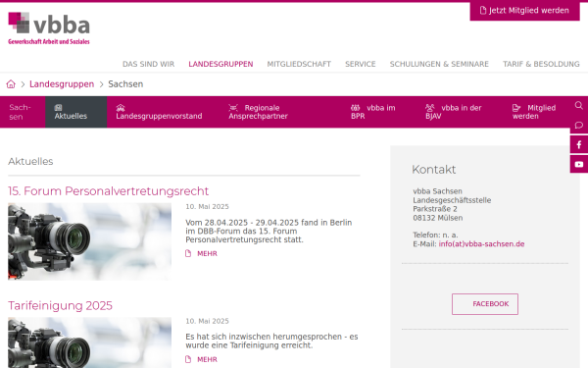
Task: Open MITGLIEDSCHAFT menu
Action: point(299,64)
